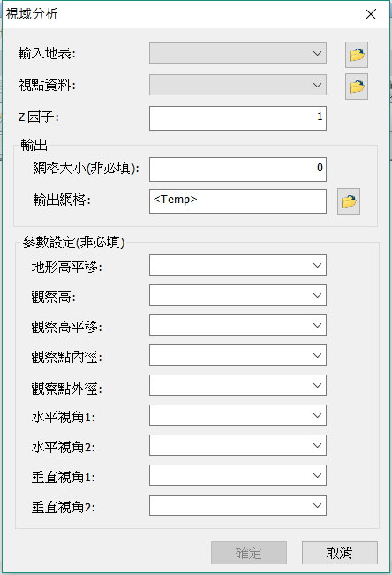Close the 視域分析 dialog

click(371, 14)
